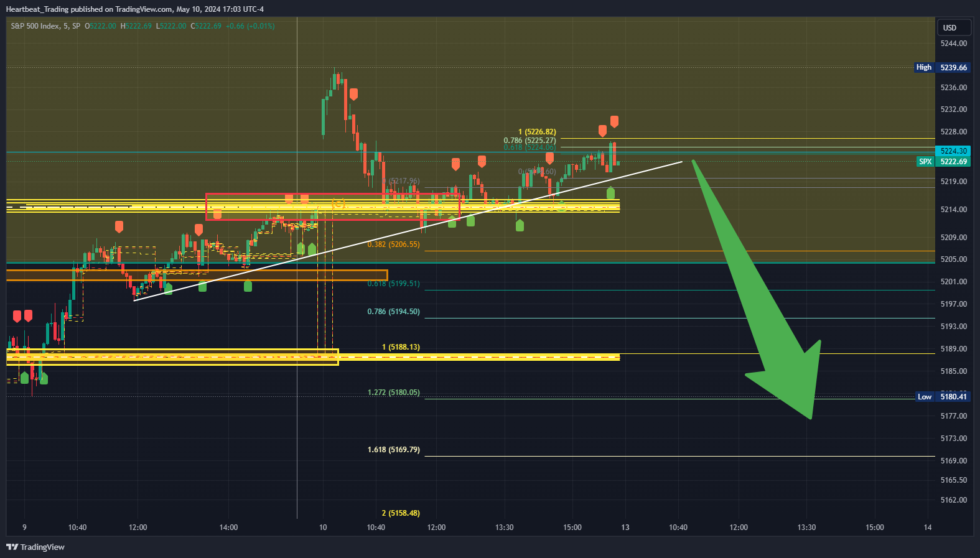Click the Heartbeat_Trading publication header text
Image resolution: width=980 pixels, height=558 pixels.
pyautogui.click(x=135, y=9)
